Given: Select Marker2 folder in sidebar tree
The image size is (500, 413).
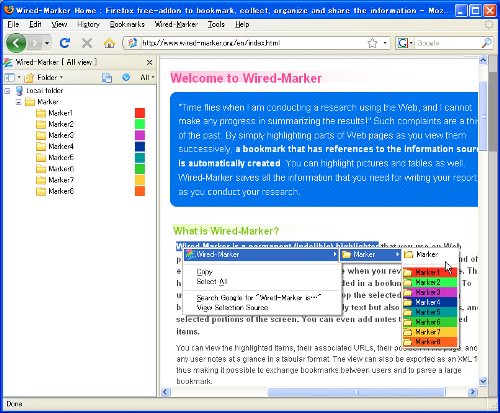Looking at the screenshot, I should tap(61, 124).
